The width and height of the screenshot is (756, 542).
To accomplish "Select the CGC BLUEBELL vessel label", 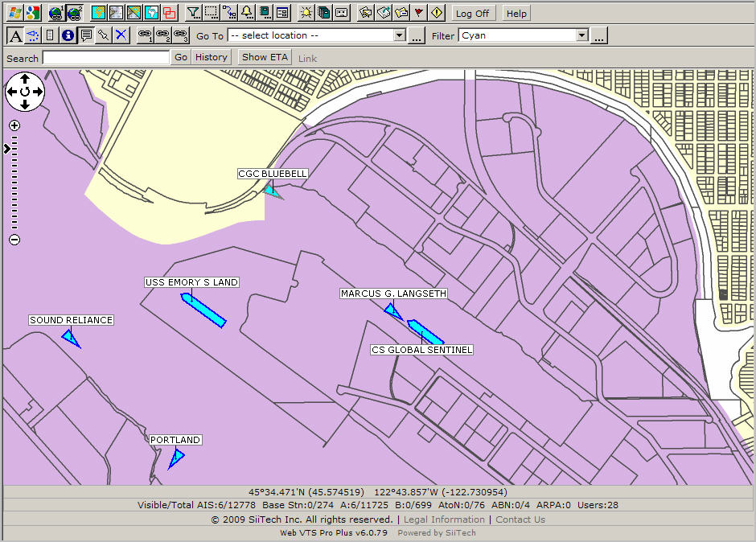I will tap(273, 174).
